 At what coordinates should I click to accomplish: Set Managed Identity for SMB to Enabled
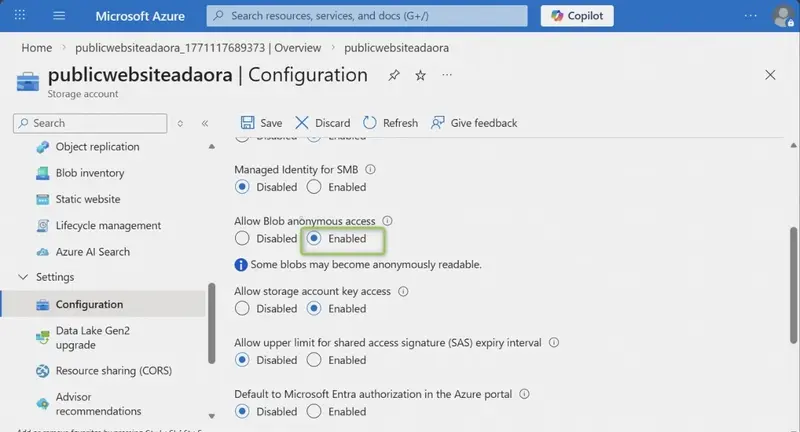pyautogui.click(x=314, y=187)
